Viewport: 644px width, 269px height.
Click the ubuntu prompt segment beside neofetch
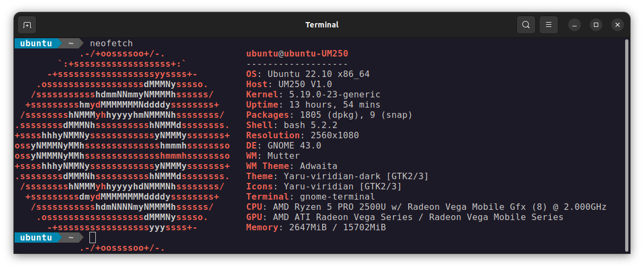point(36,44)
